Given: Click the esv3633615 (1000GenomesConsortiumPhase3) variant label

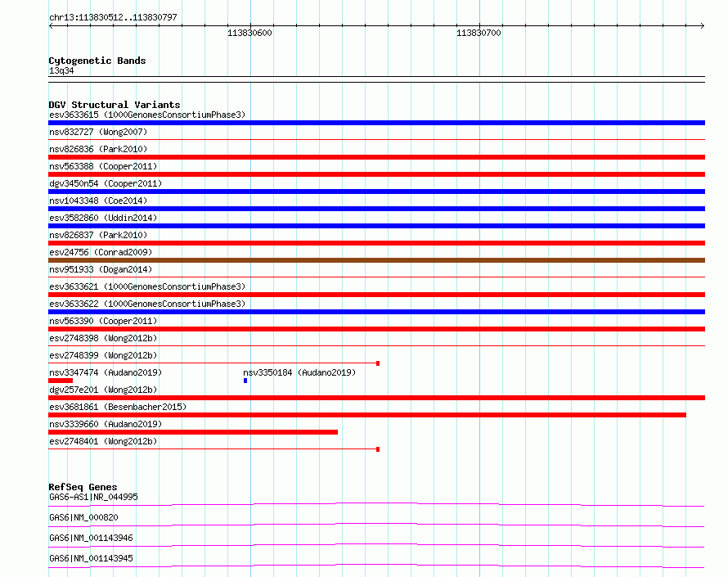Looking at the screenshot, I should pyautogui.click(x=147, y=115).
